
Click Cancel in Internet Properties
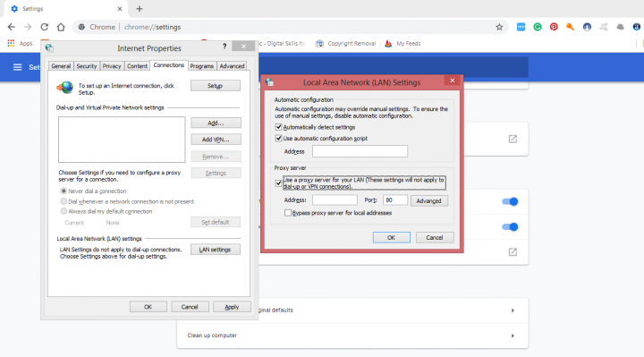coord(190,307)
